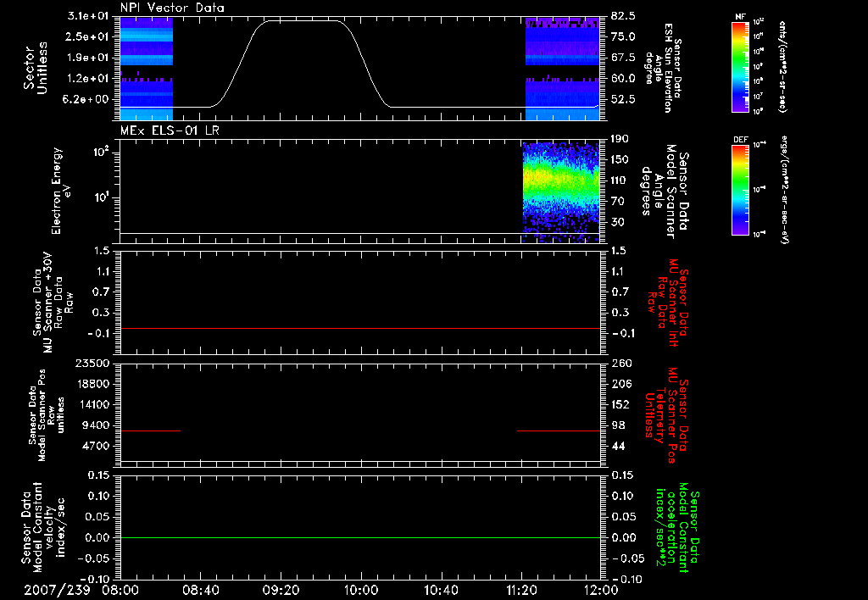The width and height of the screenshot is (868, 600).
Task: Click the '152' telemetry position tick
Action: (x=620, y=404)
